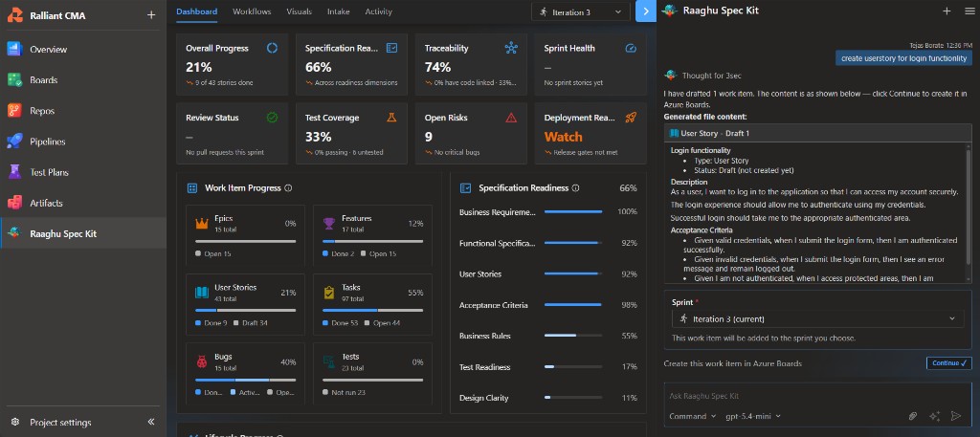
Task: Click the Bugs ladybug icon
Action: tap(202, 361)
